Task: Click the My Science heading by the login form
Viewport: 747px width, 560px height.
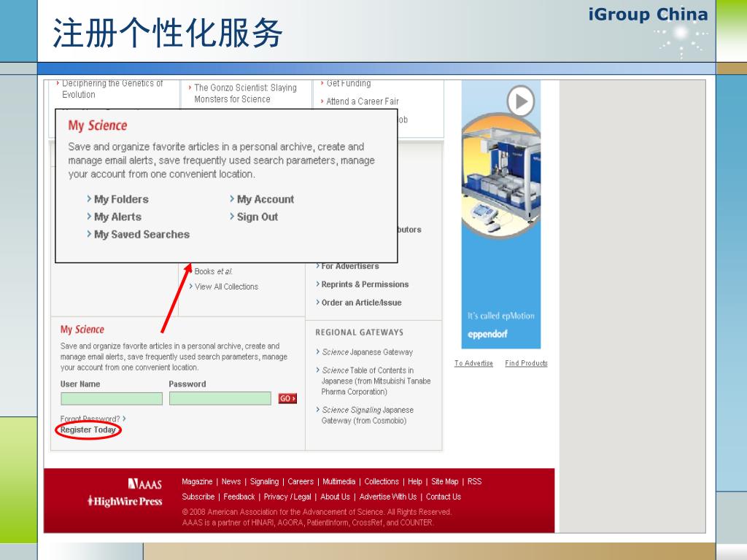Action: coord(82,330)
